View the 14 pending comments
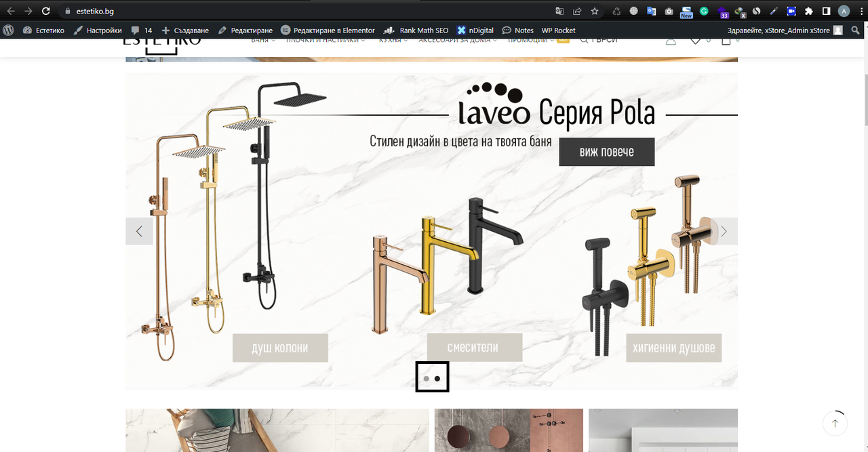The width and height of the screenshot is (868, 452). [x=141, y=30]
